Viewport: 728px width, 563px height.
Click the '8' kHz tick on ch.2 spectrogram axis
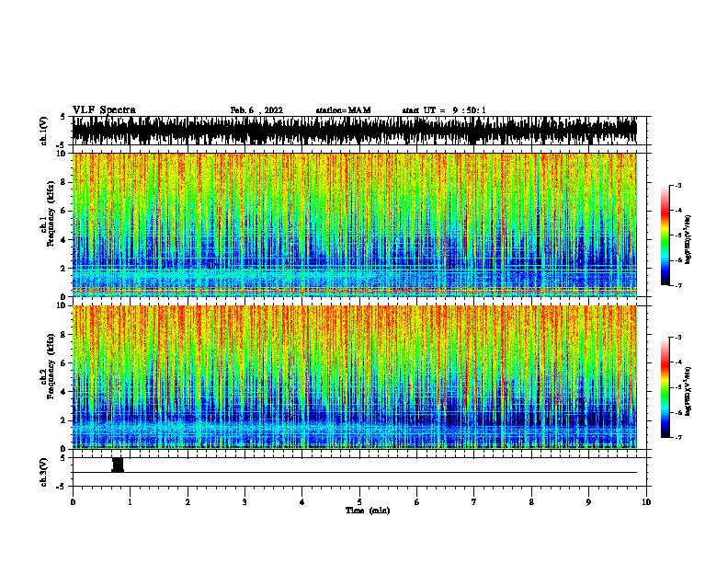point(64,335)
